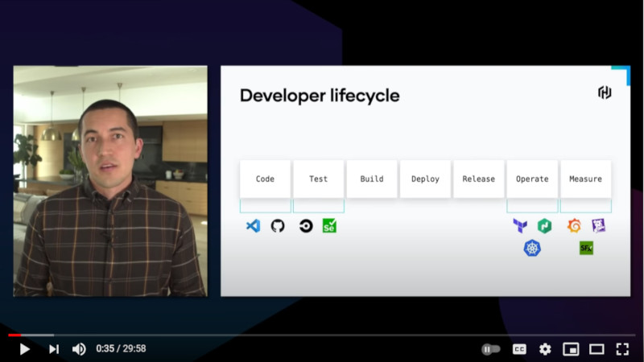Play the video
644x362 pixels.
pos(25,349)
